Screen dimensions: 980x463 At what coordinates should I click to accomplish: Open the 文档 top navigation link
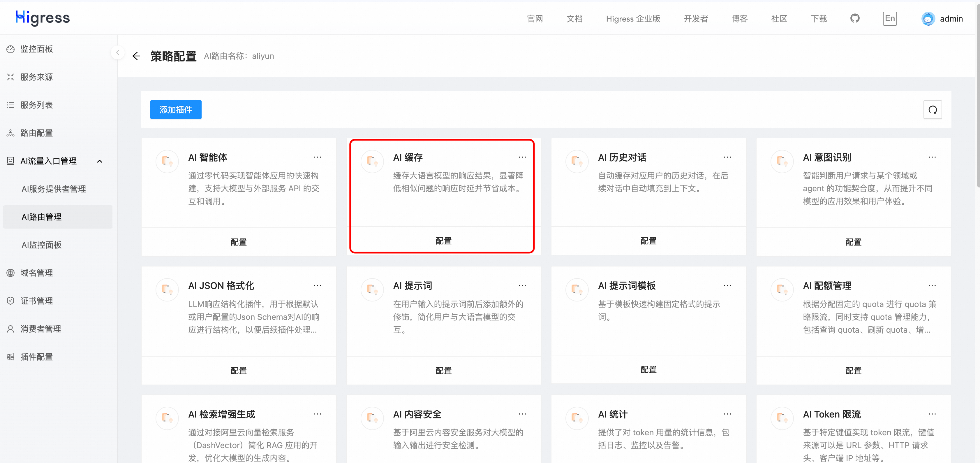pos(574,19)
